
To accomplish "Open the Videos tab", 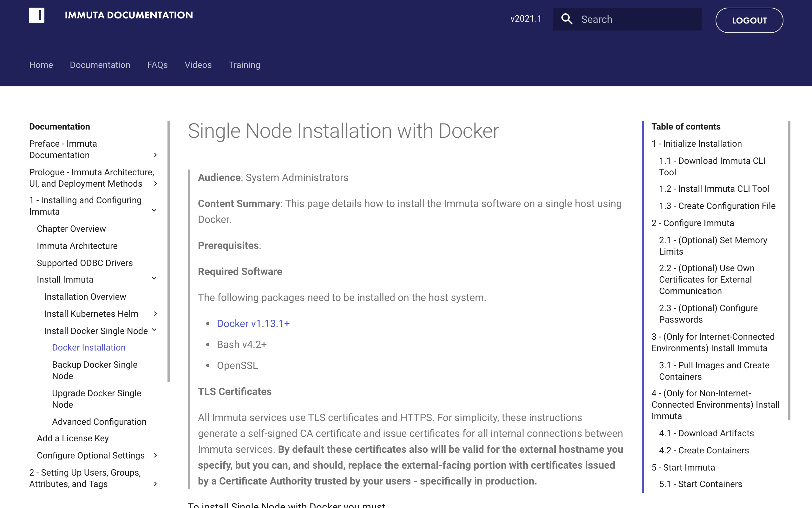I will [198, 65].
